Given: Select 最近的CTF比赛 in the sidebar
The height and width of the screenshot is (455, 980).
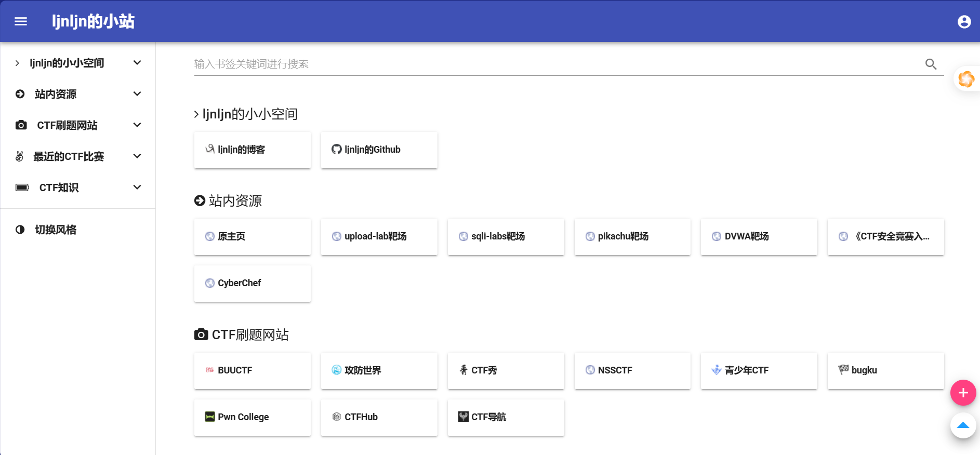Looking at the screenshot, I should click(x=78, y=156).
